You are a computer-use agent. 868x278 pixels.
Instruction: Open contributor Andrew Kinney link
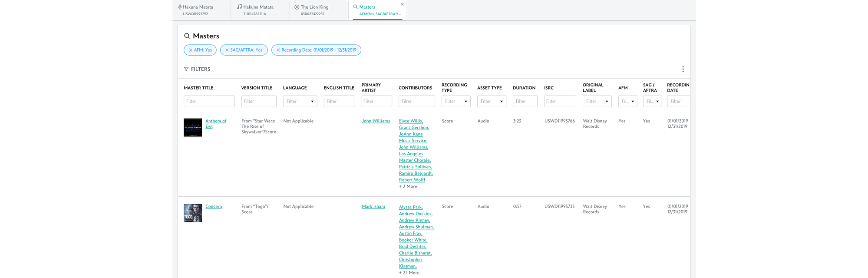(x=415, y=220)
